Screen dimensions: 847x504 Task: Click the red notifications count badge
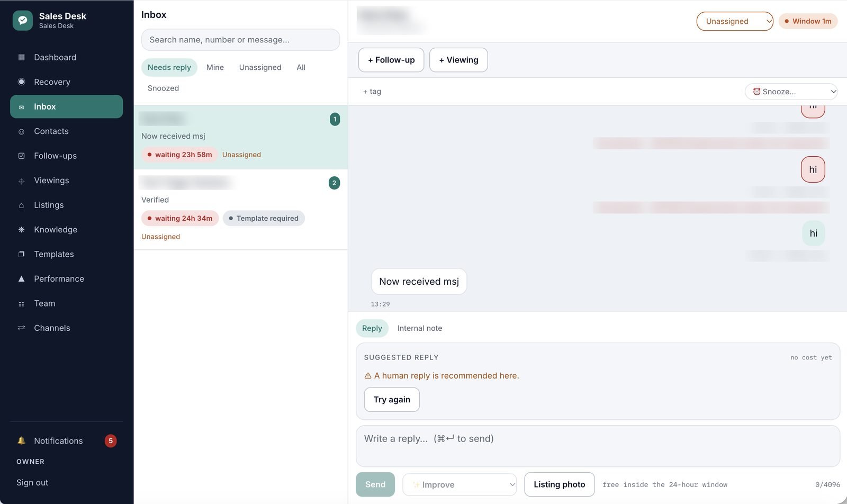click(x=111, y=440)
